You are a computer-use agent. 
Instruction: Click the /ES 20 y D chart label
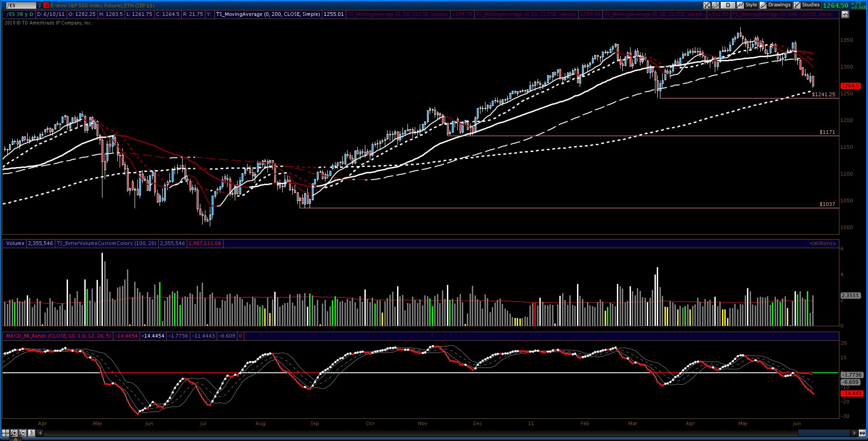tap(20, 15)
